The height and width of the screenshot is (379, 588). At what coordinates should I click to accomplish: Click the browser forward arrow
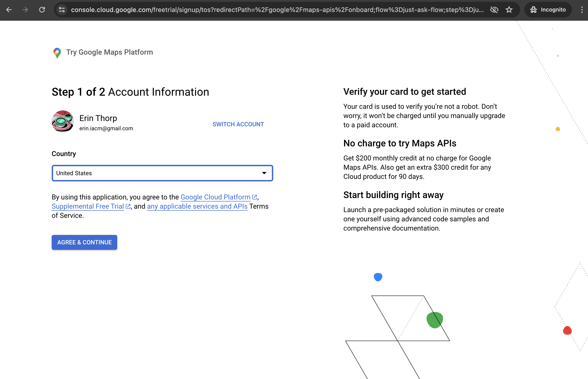coord(25,10)
